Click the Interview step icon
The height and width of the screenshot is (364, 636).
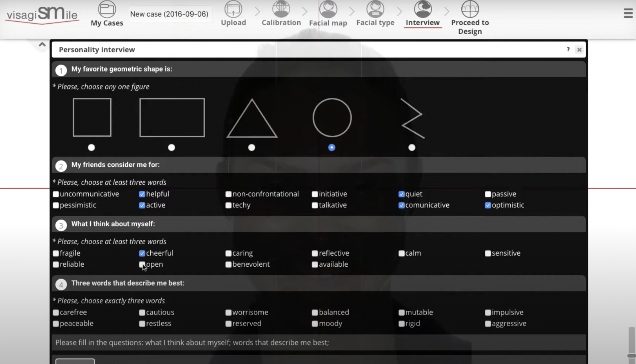click(423, 9)
